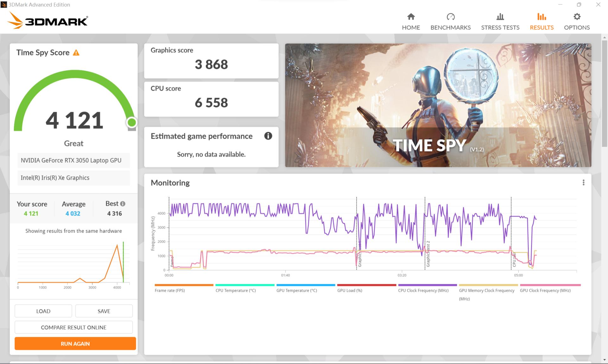This screenshot has width=608, height=364.
Task: Click the pink GPU Clock Frequency color bar
Action: pos(550,285)
